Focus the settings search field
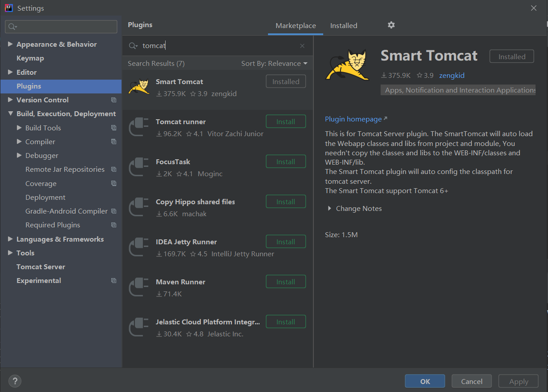 coord(61,27)
